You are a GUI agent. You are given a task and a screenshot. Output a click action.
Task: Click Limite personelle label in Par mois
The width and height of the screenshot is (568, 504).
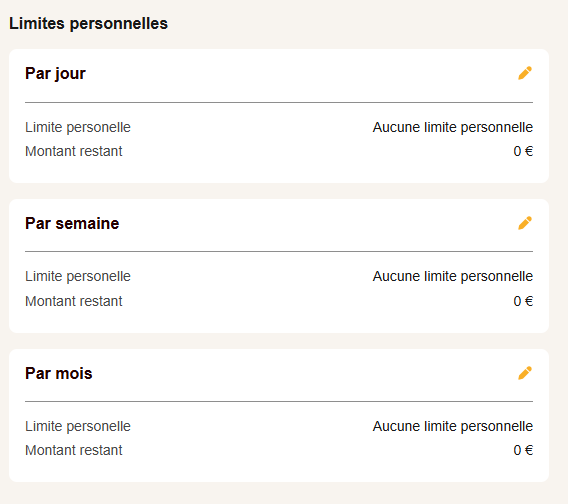[78, 426]
